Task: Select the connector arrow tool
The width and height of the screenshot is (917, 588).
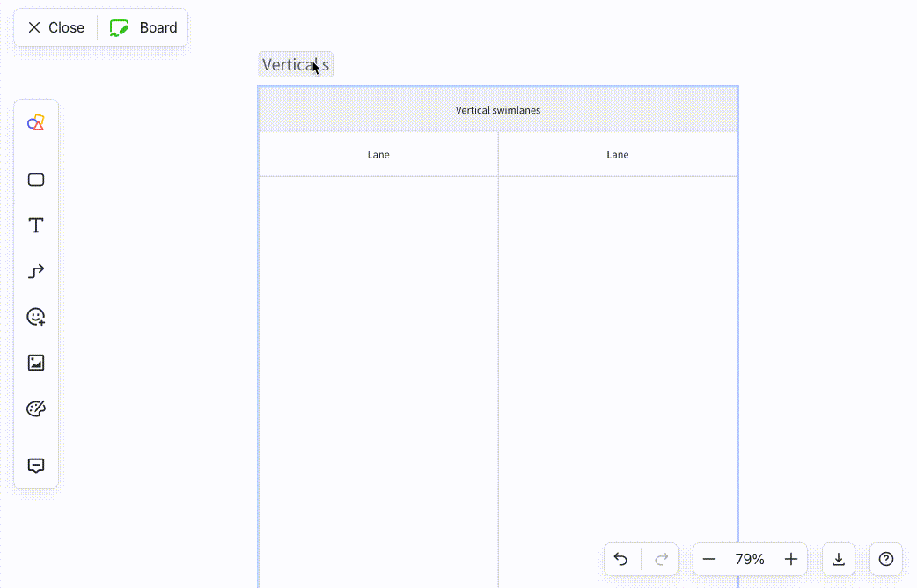Action: click(x=36, y=272)
